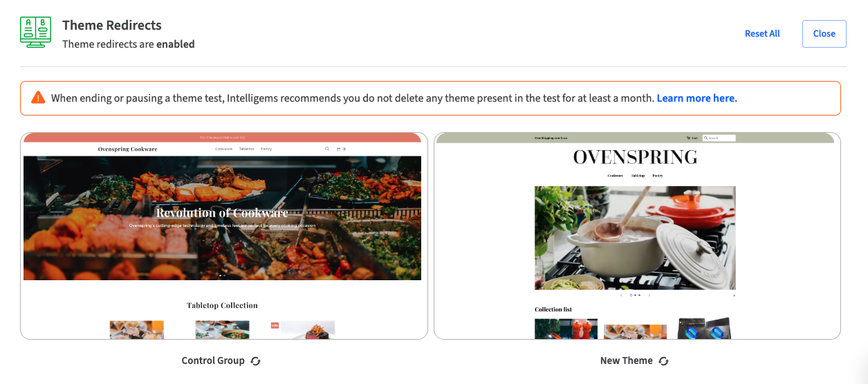Screen dimensions: 868x384
Task: Select Cookware in Control Group preview menu
Action: [x=223, y=149]
